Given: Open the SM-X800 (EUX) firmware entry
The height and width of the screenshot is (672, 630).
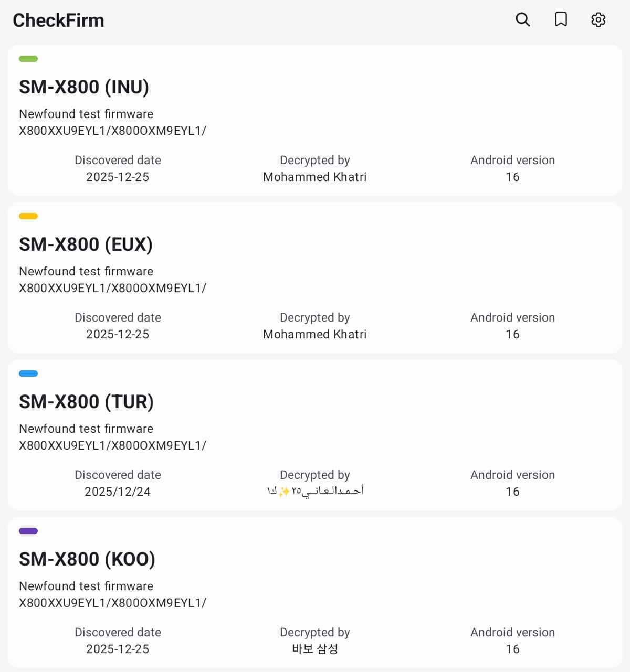Looking at the screenshot, I should (x=86, y=244).
